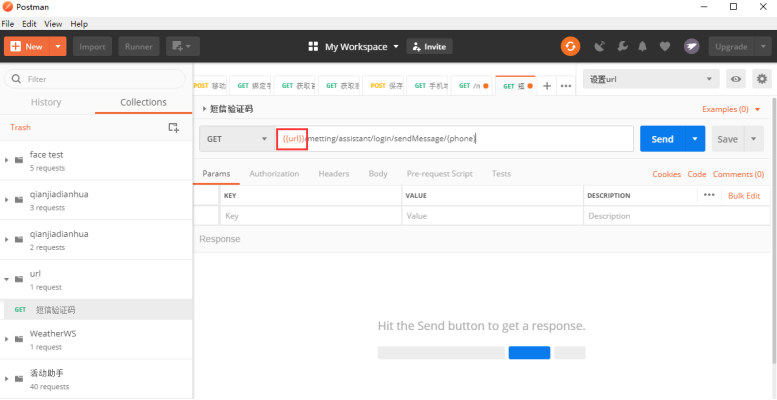The width and height of the screenshot is (777, 400).
Task: Click the request URL input field
Action: 454,139
